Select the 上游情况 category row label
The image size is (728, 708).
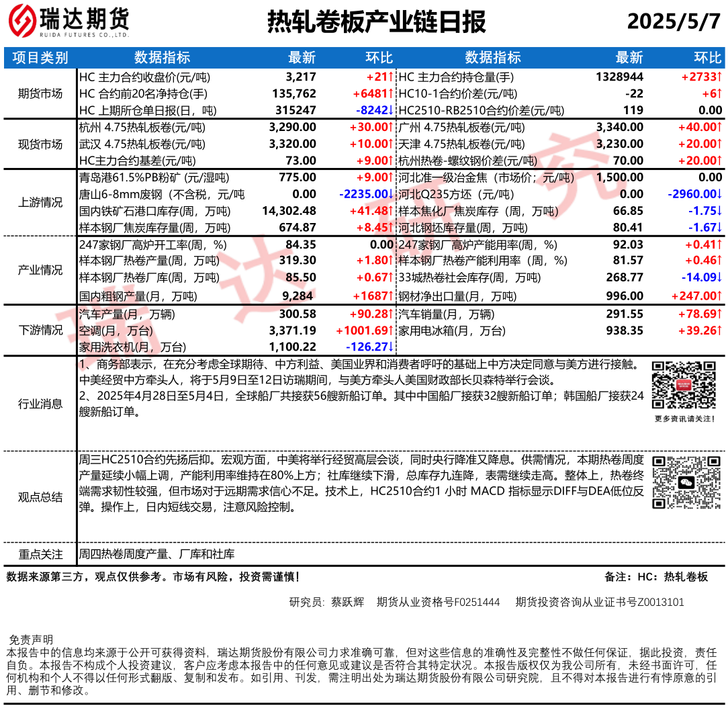(40, 203)
